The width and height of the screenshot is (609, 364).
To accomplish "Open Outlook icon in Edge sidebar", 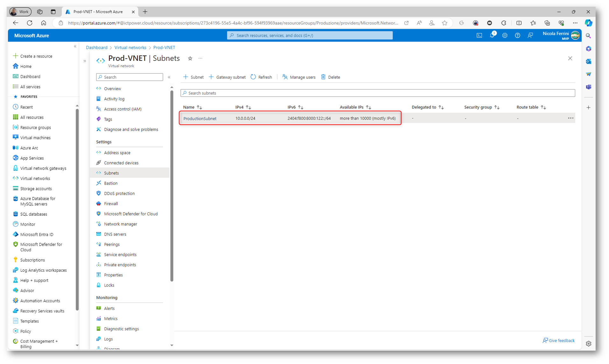I will pyautogui.click(x=588, y=61).
